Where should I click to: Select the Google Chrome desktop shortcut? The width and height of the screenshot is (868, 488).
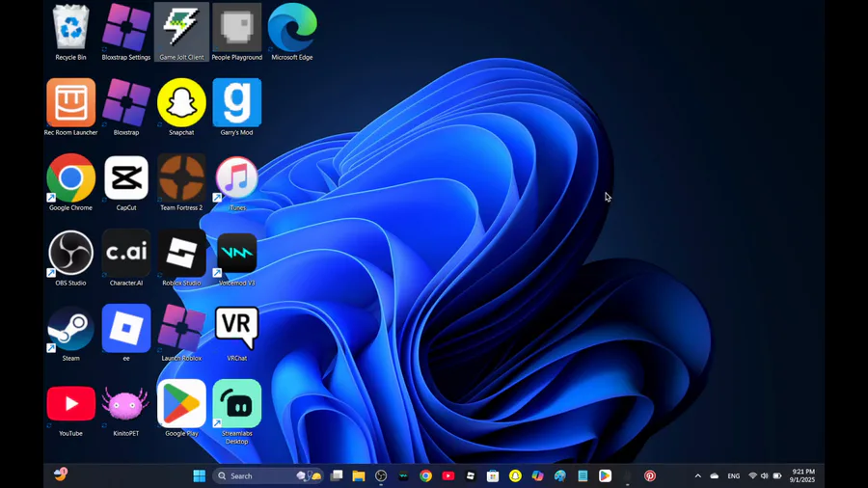tap(70, 182)
